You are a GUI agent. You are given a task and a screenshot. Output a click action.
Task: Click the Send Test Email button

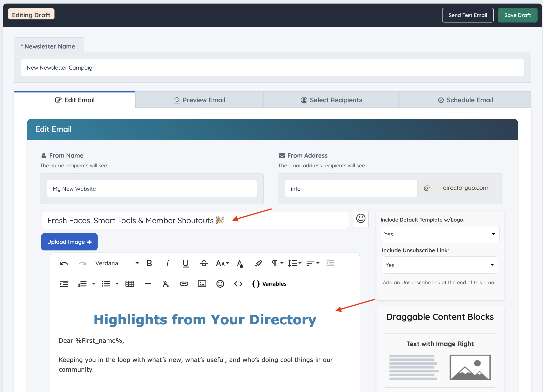[x=467, y=15]
